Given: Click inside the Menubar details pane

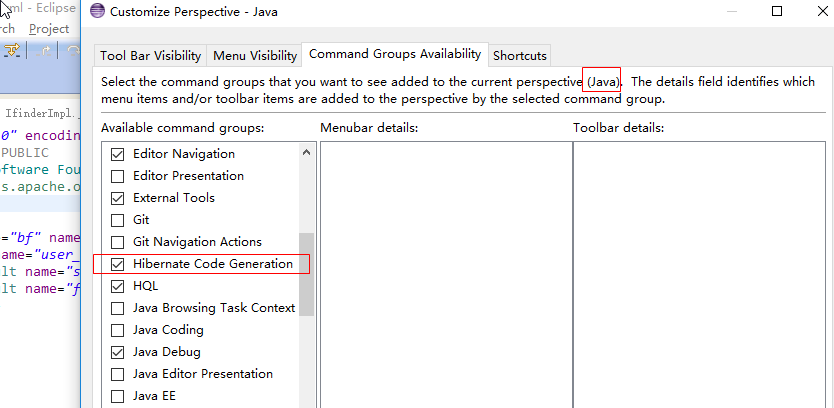Looking at the screenshot, I should (446, 274).
